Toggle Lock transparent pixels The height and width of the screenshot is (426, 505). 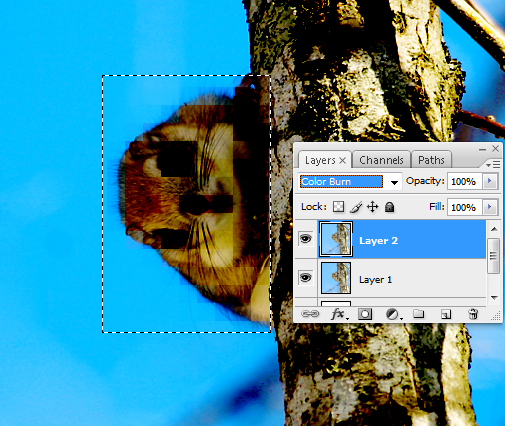(x=338, y=207)
